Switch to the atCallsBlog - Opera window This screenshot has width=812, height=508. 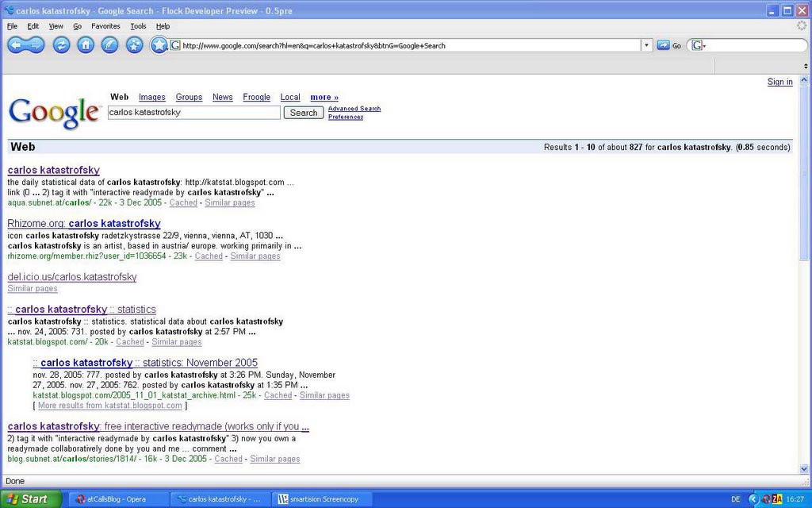tap(119, 499)
